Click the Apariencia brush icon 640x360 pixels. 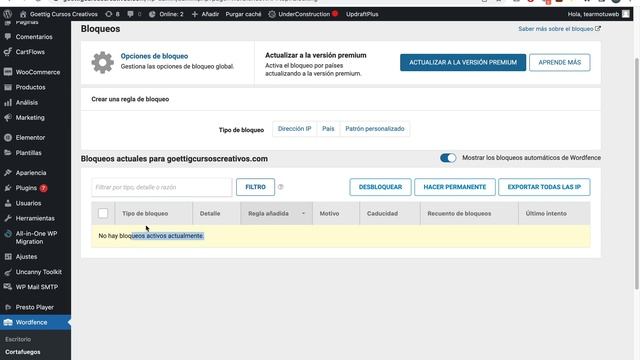(8, 173)
